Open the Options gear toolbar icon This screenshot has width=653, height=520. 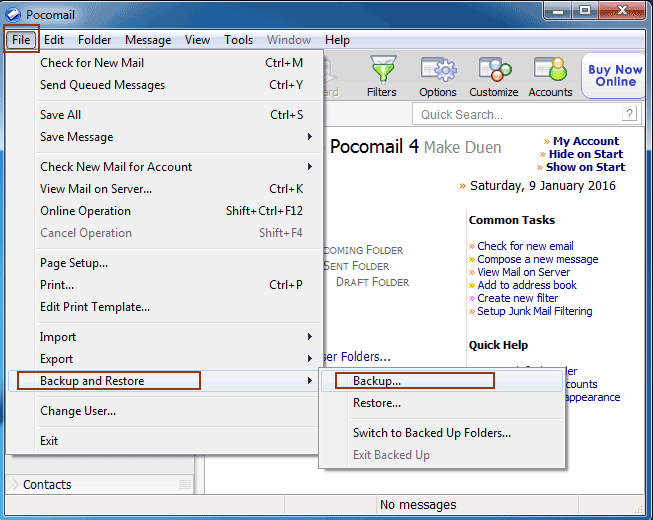(438, 76)
